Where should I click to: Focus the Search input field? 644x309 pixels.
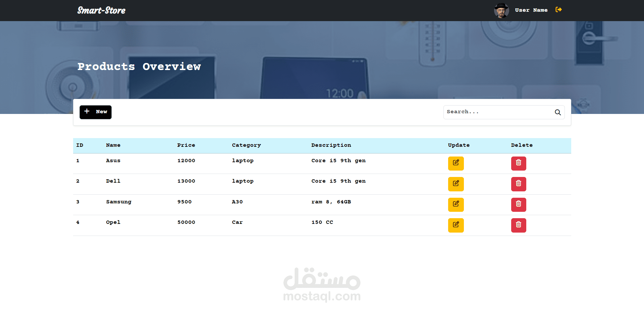(x=504, y=112)
